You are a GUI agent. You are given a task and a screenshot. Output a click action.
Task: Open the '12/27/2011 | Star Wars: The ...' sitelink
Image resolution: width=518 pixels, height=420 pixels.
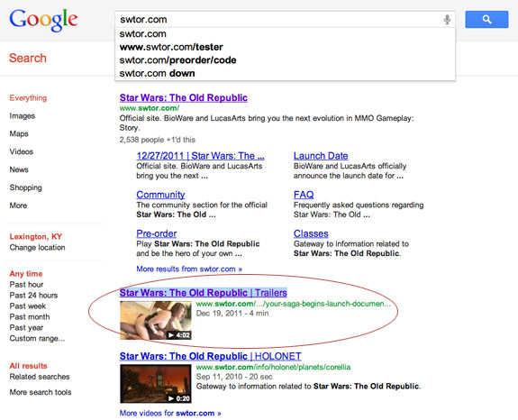point(201,156)
